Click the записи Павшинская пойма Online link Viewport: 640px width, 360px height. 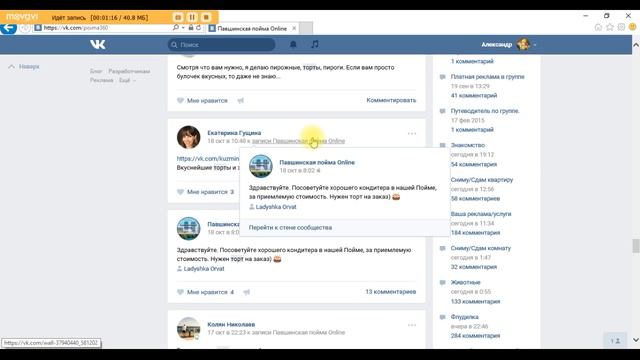298,141
